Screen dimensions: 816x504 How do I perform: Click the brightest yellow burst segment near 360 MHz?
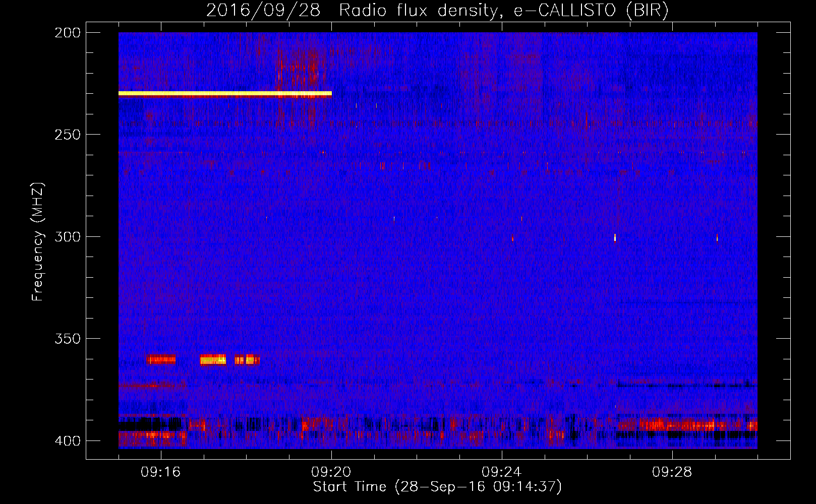pyautogui.click(x=213, y=359)
